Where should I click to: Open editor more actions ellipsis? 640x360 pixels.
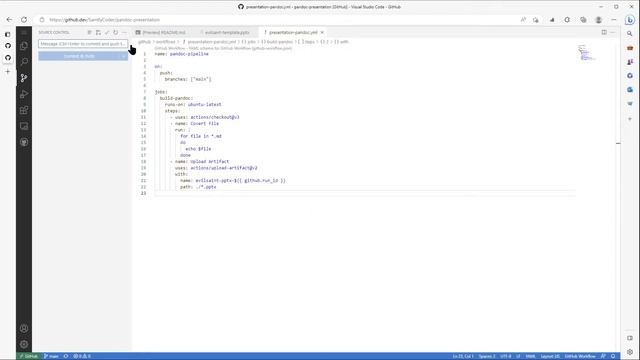[613, 32]
